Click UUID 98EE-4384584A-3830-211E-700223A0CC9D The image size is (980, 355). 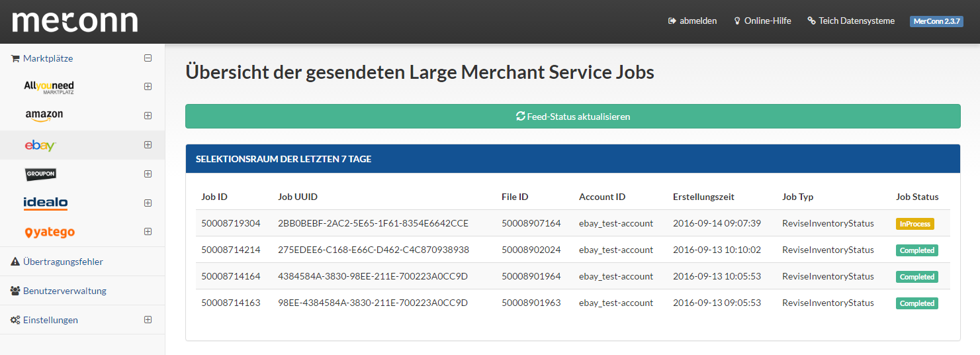(x=373, y=303)
